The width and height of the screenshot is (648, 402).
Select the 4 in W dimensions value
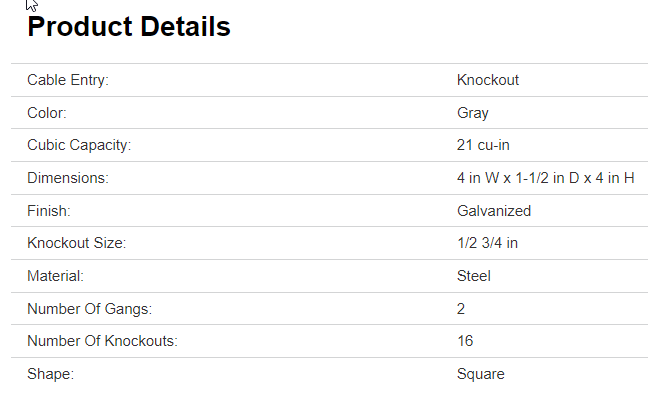click(x=546, y=178)
